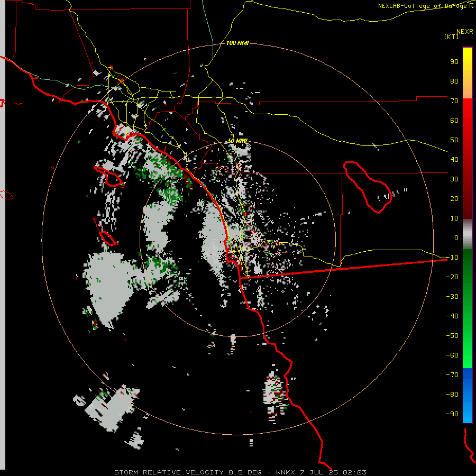Screen dimensions: 476x476
Task: Click the -10 scale value
Action: tap(452, 258)
